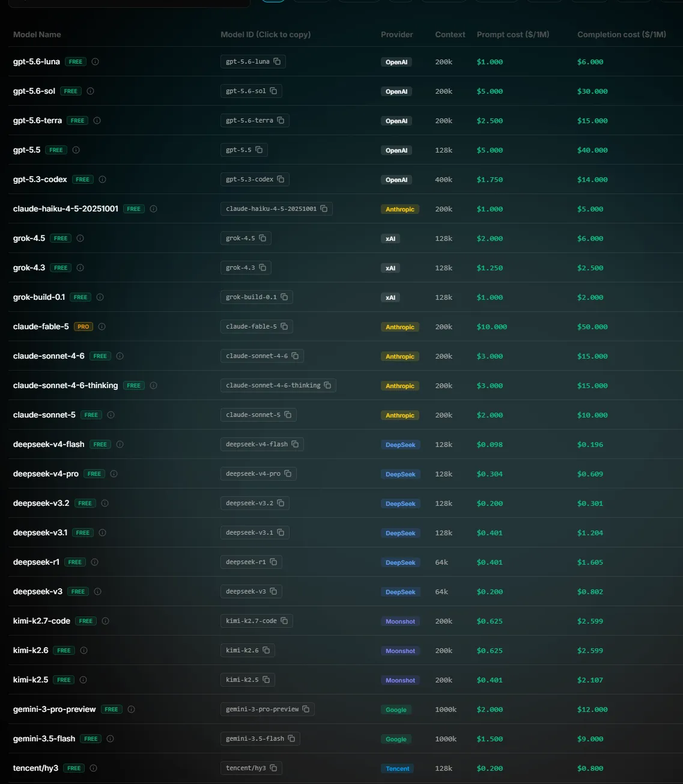The width and height of the screenshot is (683, 784).
Task: Copy the grok-4.3 model ID
Action: click(246, 268)
